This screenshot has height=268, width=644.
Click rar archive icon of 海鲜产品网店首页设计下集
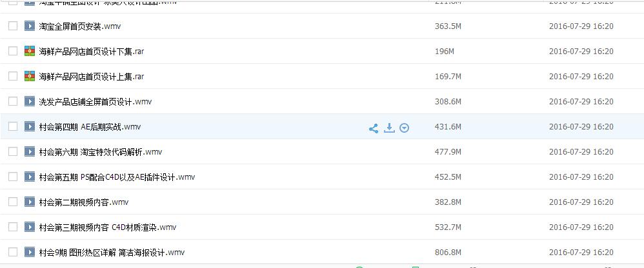pos(30,51)
